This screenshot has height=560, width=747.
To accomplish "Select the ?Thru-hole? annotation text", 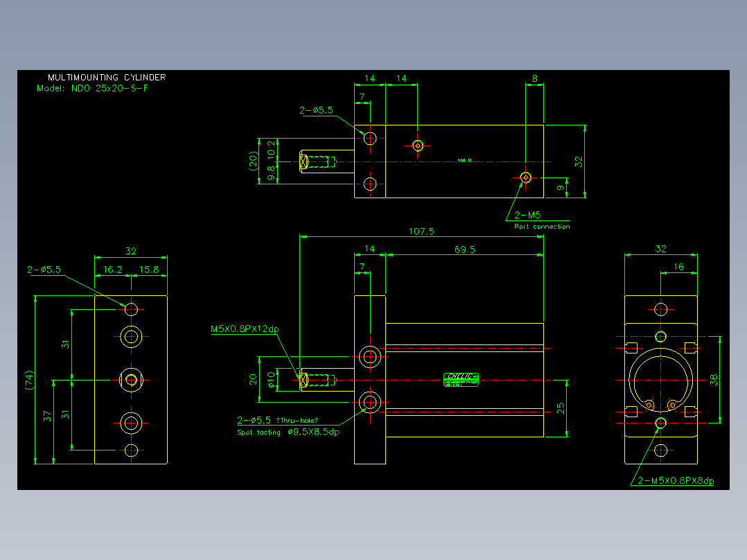I will click(x=297, y=421).
